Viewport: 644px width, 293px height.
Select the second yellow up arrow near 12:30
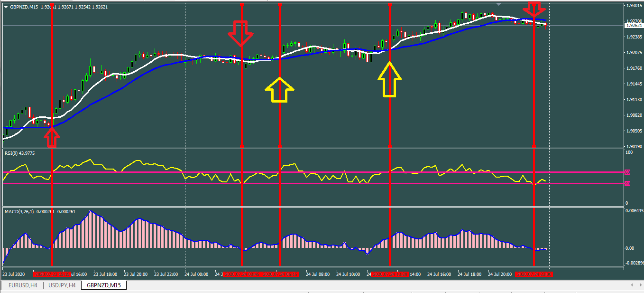click(x=389, y=79)
